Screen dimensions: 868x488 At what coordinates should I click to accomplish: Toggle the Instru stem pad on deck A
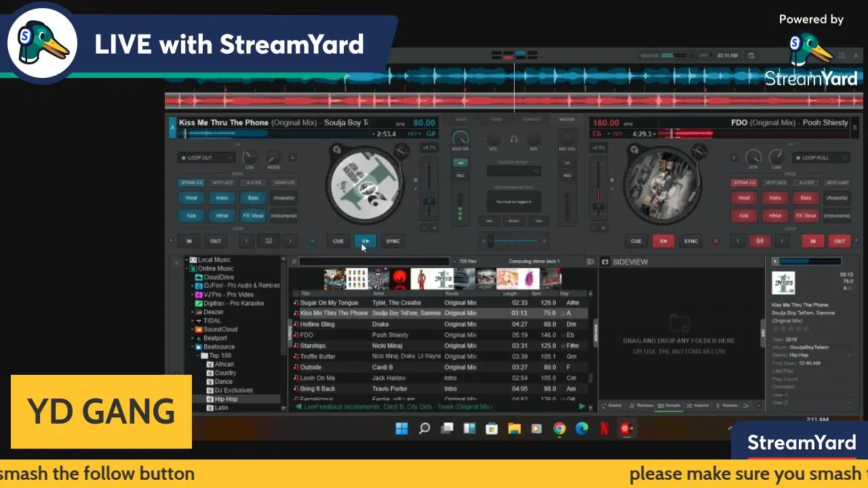coord(222,198)
